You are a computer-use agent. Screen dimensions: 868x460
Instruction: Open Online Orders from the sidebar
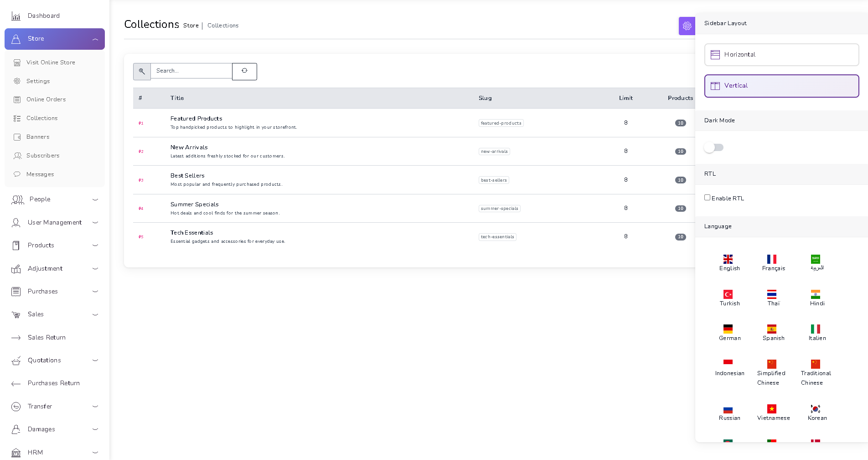click(46, 99)
